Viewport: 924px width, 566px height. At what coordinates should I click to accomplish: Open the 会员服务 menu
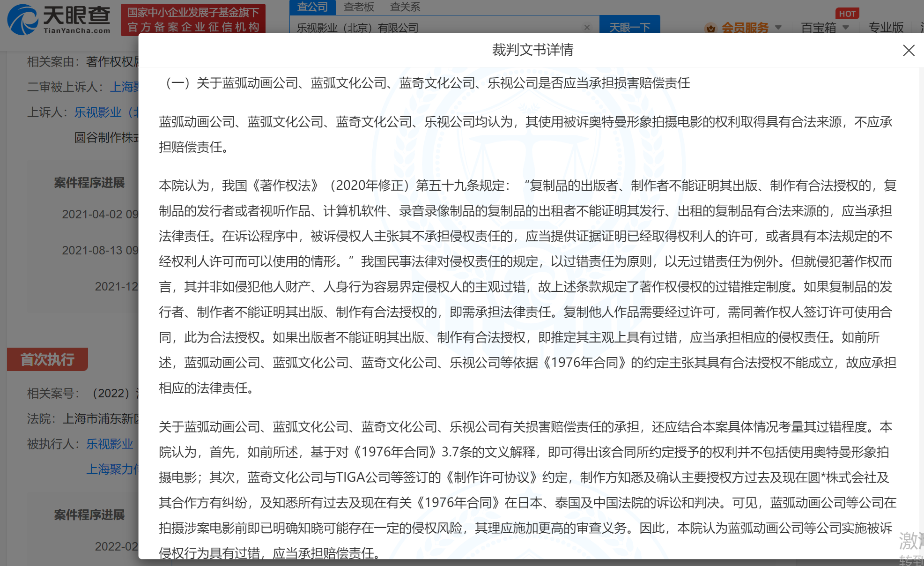pos(745,27)
